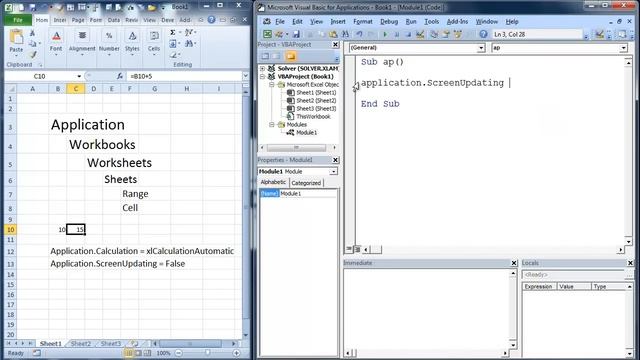This screenshot has height=360, width=640.
Task: Click the Project Explorer horizontal scrollbar
Action: pos(296,147)
